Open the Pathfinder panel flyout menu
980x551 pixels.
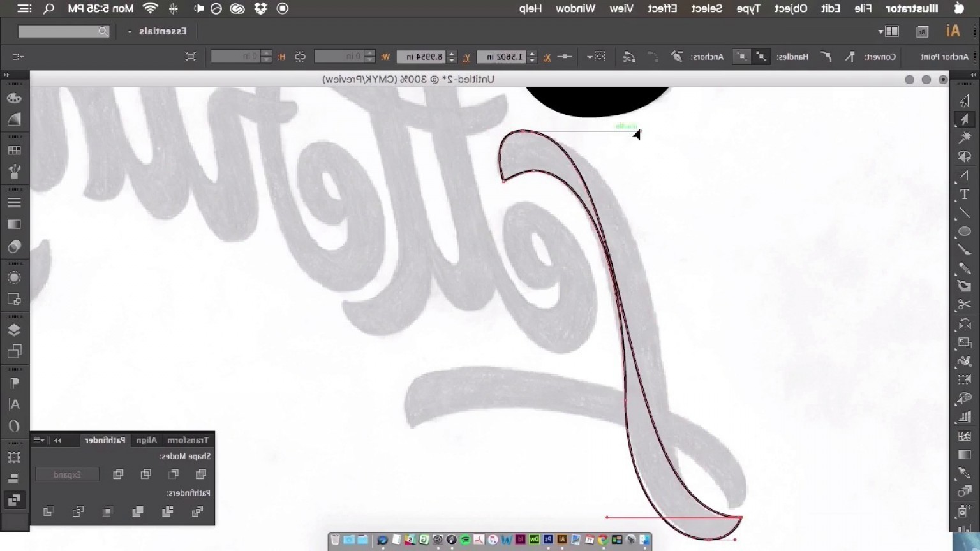click(x=37, y=440)
